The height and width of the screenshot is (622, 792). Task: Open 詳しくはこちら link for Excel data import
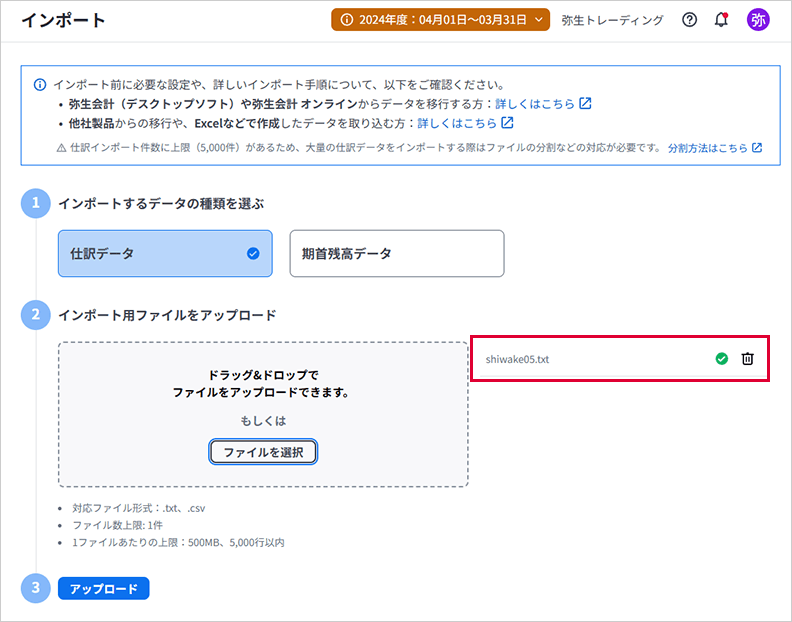point(456,123)
